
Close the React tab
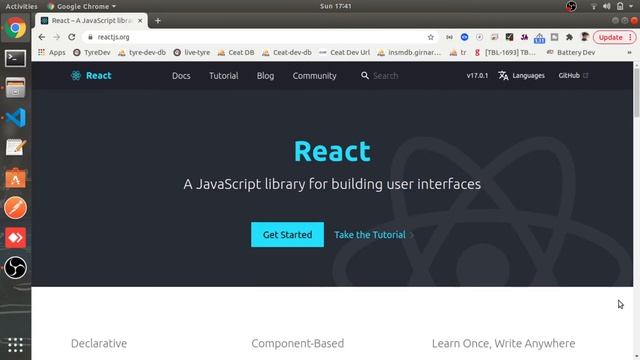140,20
